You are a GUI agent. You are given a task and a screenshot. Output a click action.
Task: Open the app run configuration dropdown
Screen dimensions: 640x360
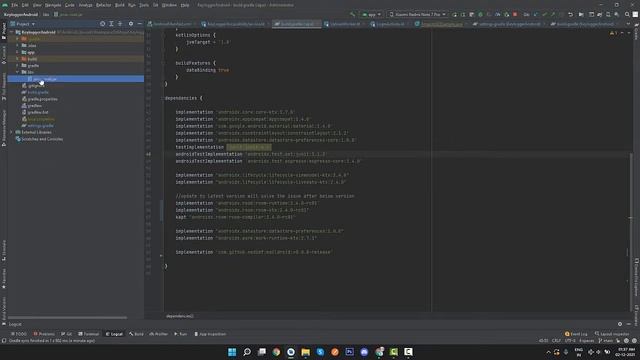click(371, 14)
